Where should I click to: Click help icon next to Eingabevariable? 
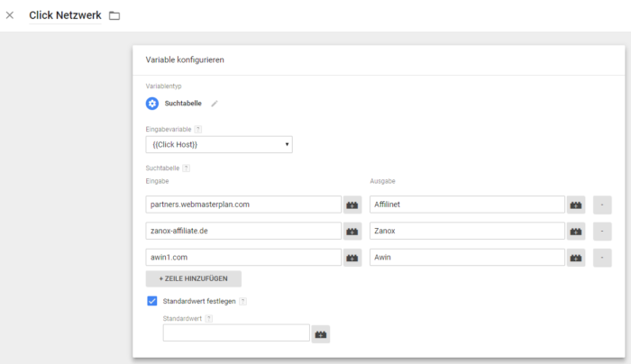click(198, 129)
